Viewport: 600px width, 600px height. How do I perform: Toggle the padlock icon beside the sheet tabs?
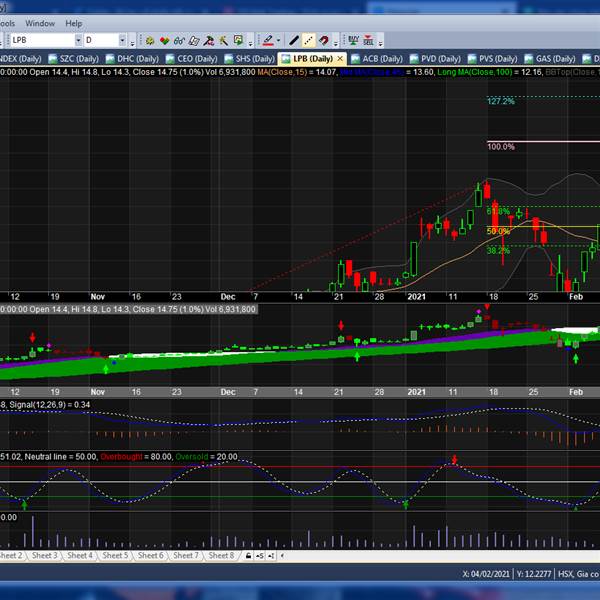(x=248, y=556)
